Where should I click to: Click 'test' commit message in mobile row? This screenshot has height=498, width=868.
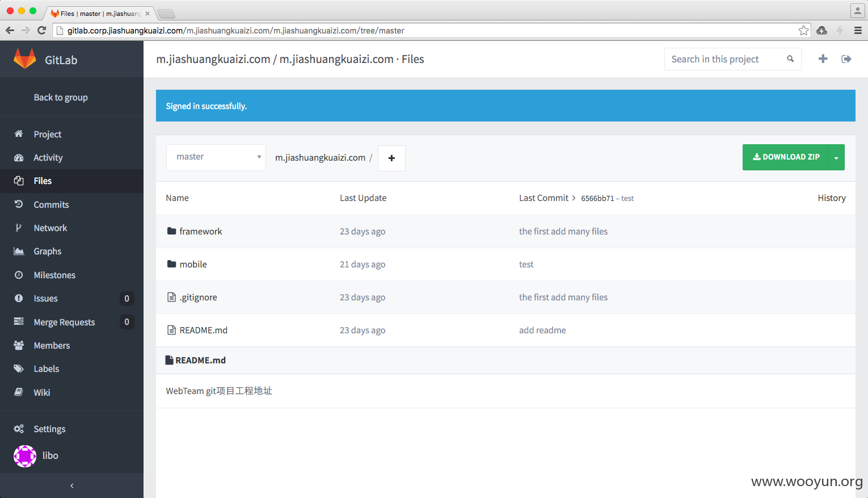(526, 264)
